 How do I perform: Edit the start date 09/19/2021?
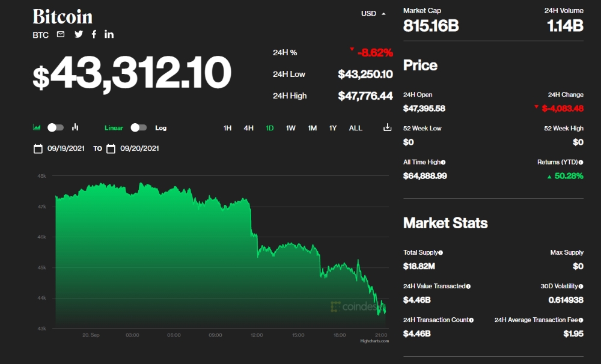point(66,148)
